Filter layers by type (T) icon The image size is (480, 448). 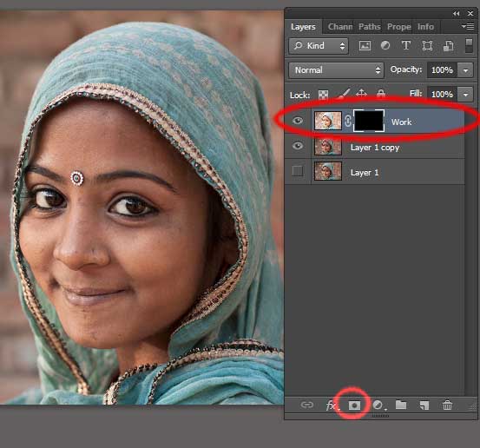[x=406, y=46]
